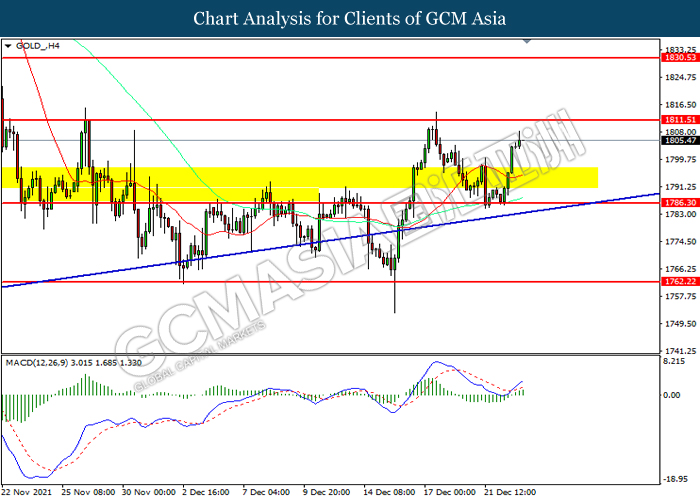
Task: Click the GOLD_.H4 symbol label
Action: [x=38, y=46]
